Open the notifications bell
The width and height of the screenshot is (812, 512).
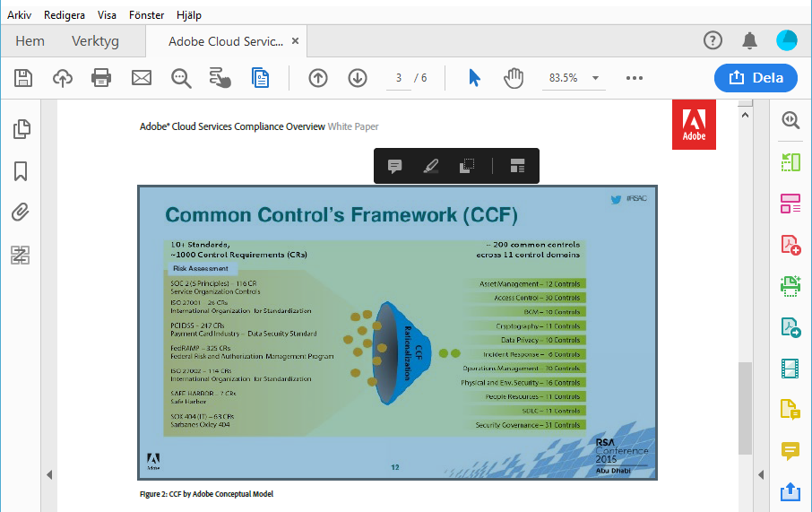point(749,40)
